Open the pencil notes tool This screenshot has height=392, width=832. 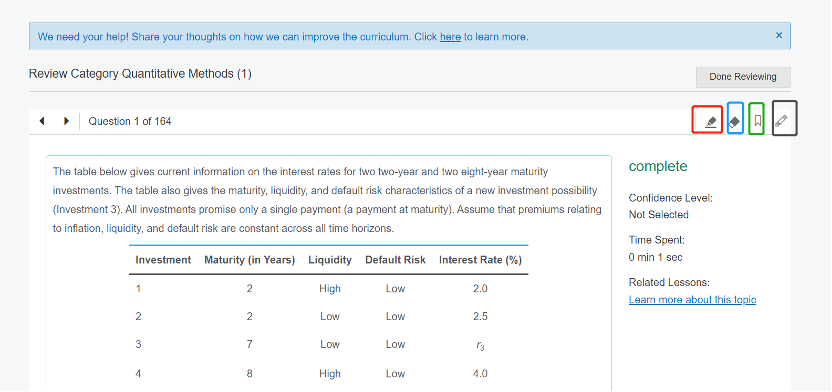point(781,121)
